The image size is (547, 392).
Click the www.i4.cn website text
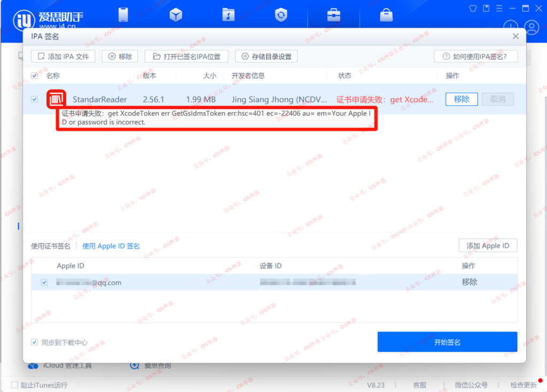pyautogui.click(x=57, y=26)
